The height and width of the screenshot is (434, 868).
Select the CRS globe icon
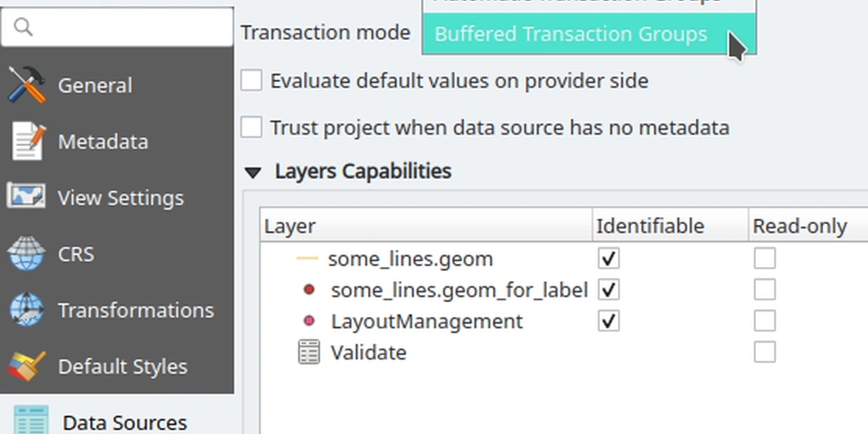(26, 254)
